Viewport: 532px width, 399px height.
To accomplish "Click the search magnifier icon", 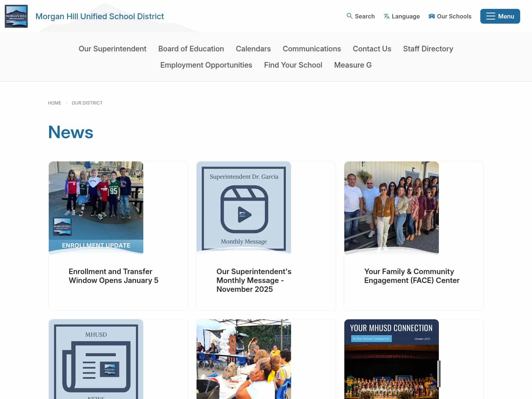I will coord(349,16).
